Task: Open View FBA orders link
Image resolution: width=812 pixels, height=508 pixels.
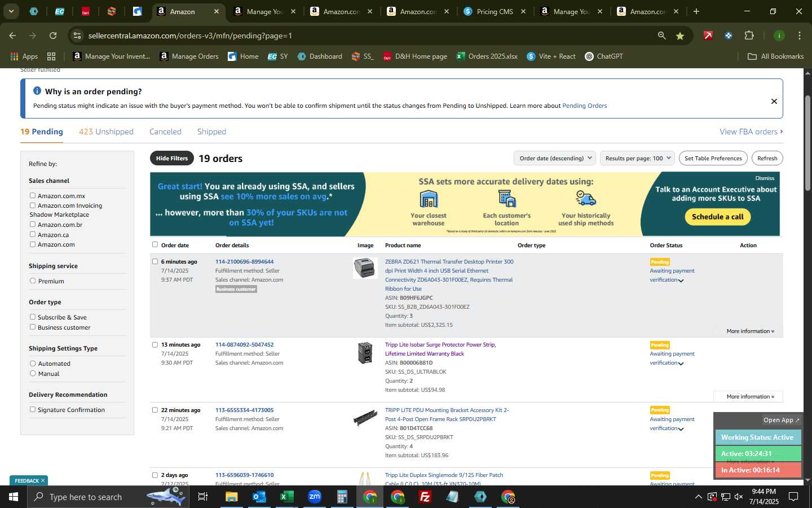Action: (x=751, y=132)
